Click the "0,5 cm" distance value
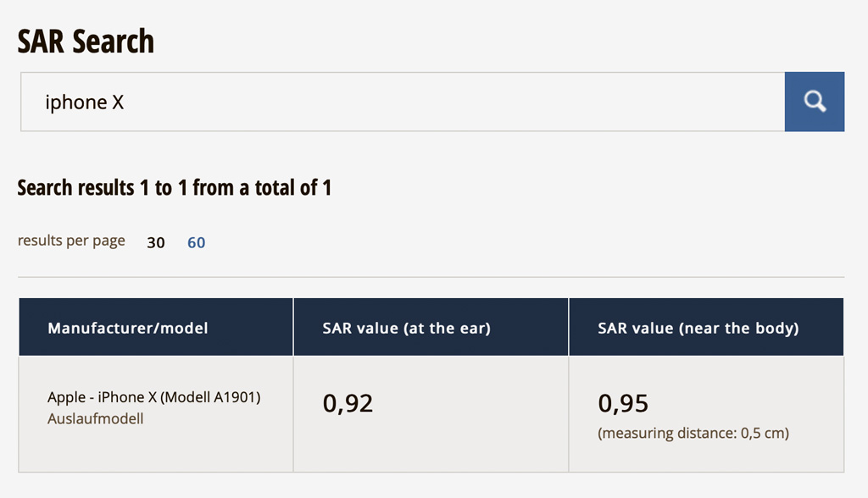 (760, 434)
